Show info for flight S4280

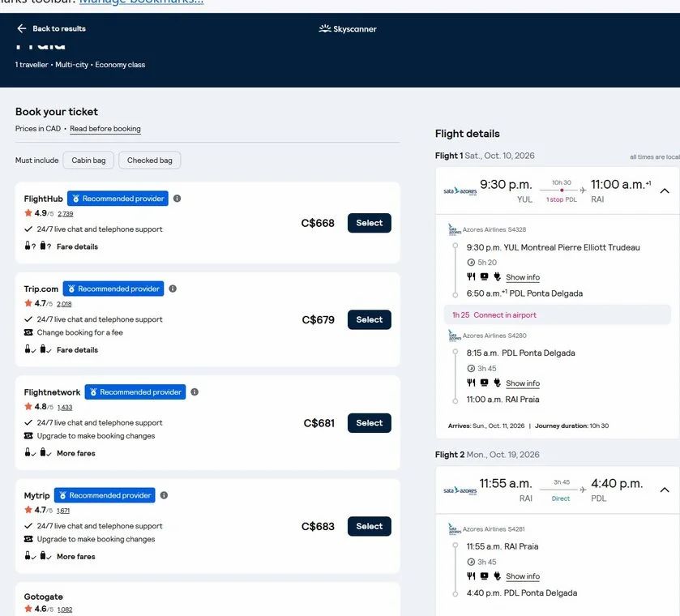point(523,383)
